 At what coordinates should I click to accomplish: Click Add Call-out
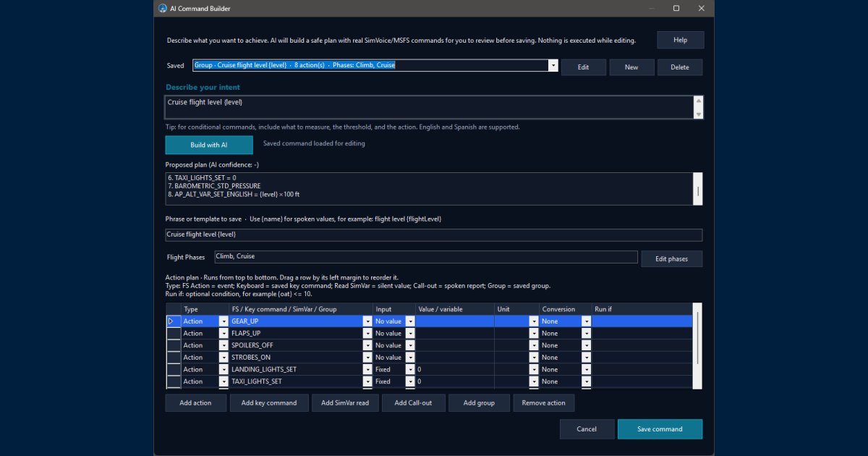click(413, 403)
